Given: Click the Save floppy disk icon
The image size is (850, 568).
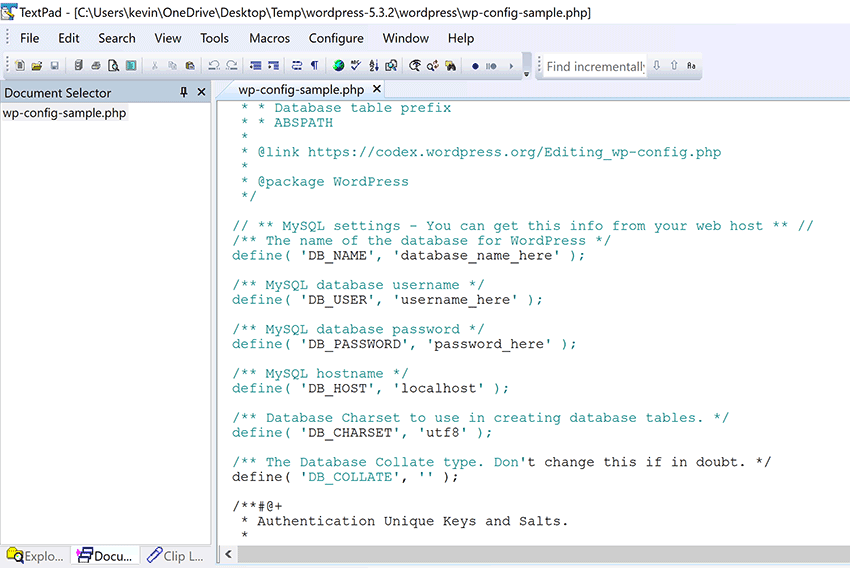Looking at the screenshot, I should pos(55,66).
